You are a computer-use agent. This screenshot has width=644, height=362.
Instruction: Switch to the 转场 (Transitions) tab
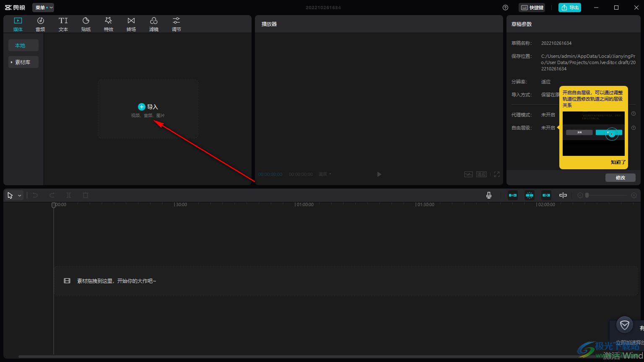click(x=131, y=24)
